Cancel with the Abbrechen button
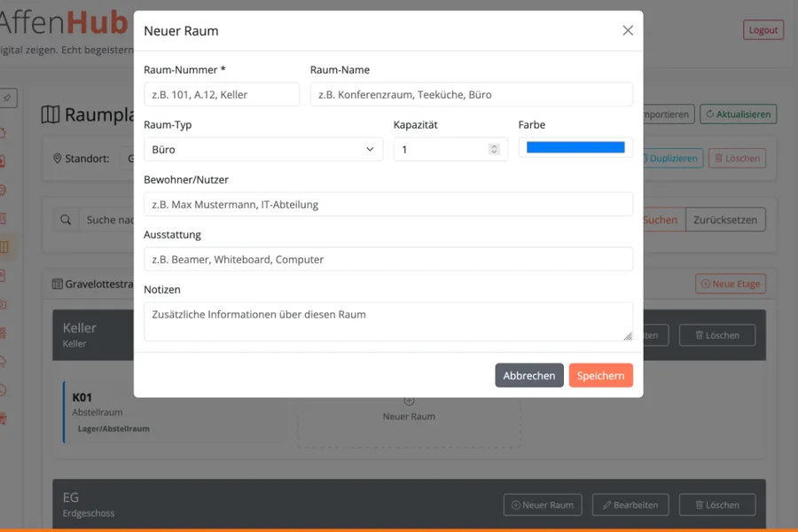798x532 pixels. [529, 376]
